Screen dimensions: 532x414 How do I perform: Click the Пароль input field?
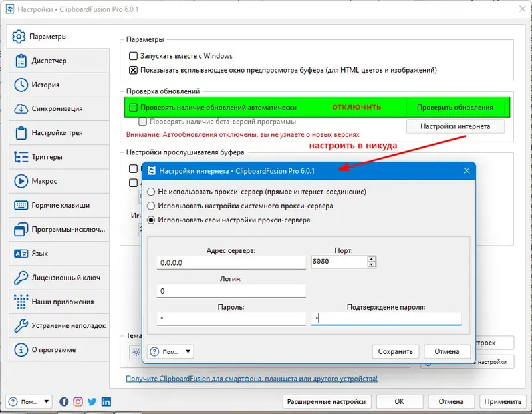click(x=231, y=319)
